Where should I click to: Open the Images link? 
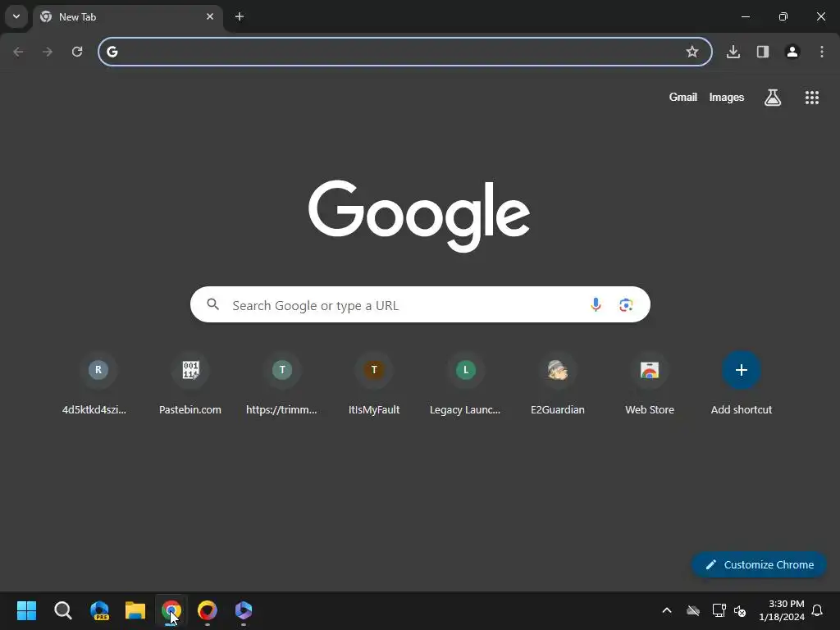pyautogui.click(x=727, y=97)
